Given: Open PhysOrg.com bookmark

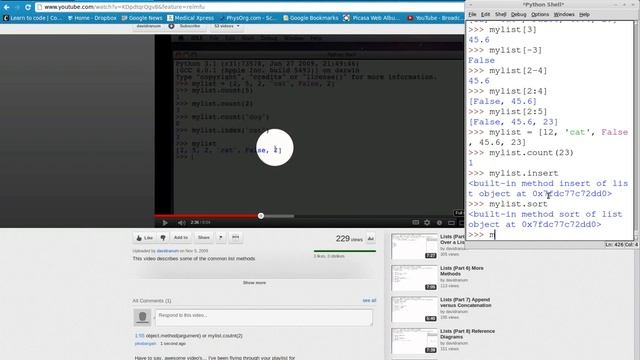Looking at the screenshot, I should [248, 18].
